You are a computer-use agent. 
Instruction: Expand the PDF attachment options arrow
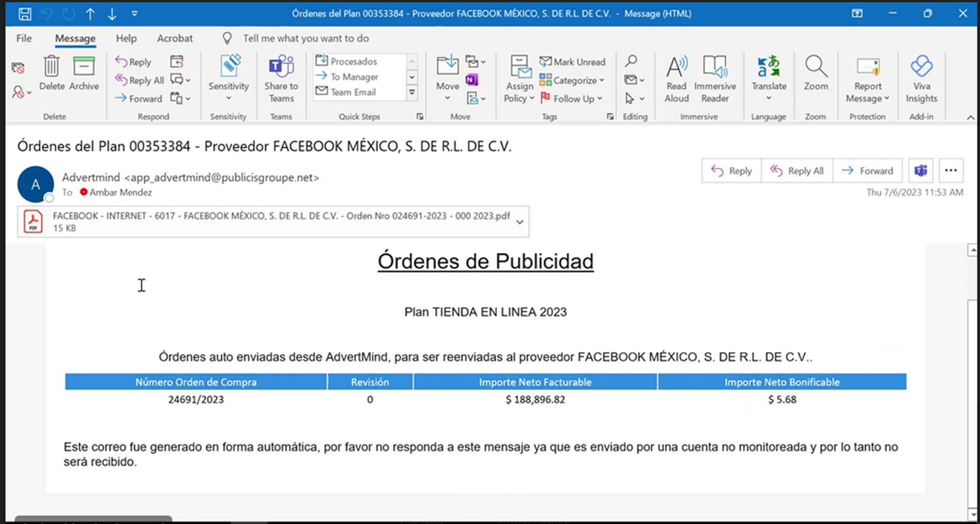(x=520, y=222)
